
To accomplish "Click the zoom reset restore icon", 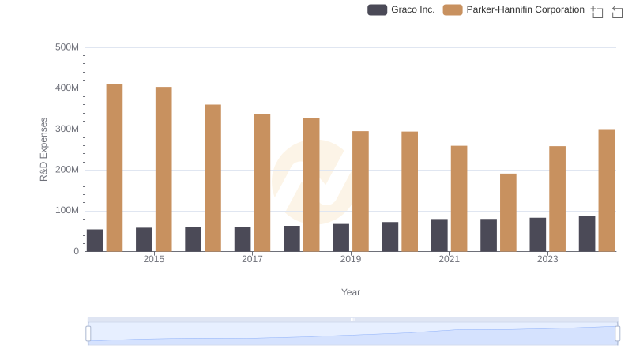I will (617, 12).
